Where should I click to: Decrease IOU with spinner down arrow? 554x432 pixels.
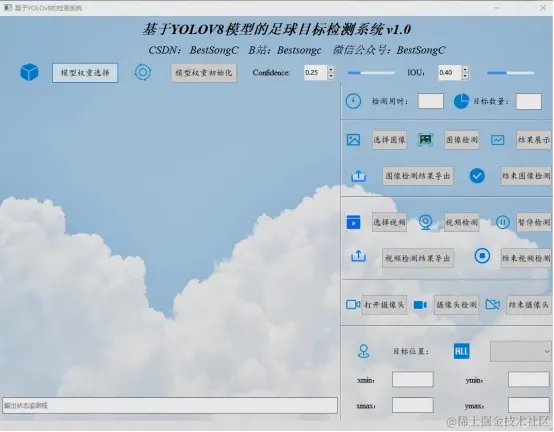[465, 76]
